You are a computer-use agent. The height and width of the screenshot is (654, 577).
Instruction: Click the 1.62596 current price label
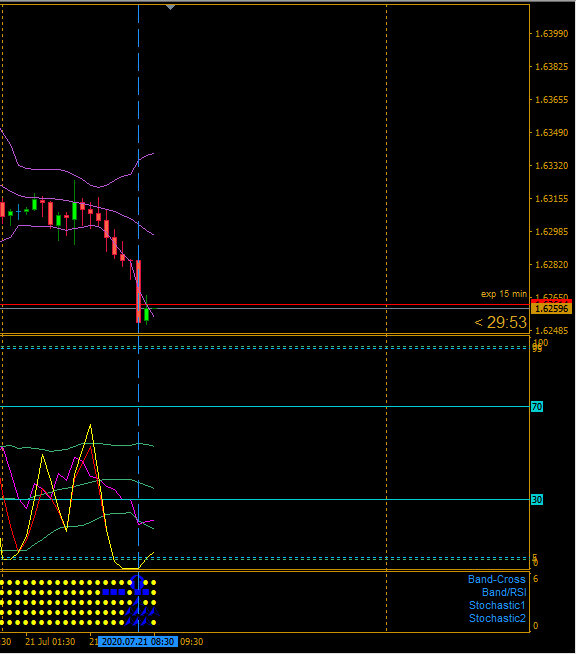pos(552,309)
